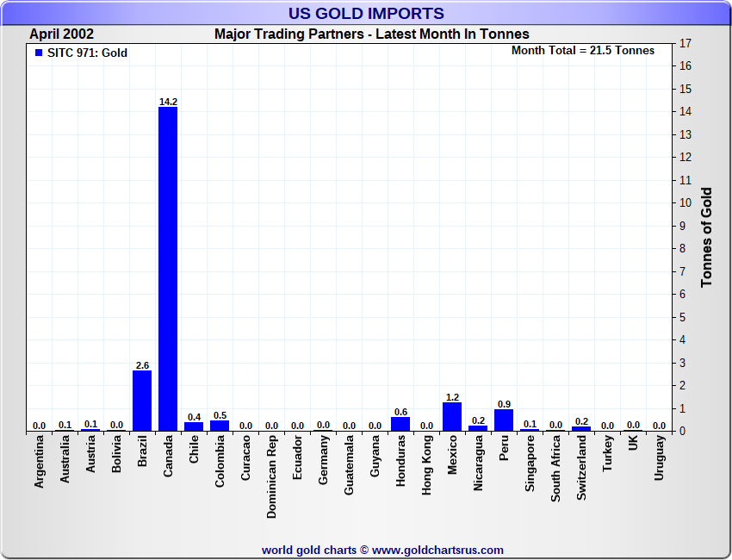This screenshot has width=732, height=560.
Task: Click the Tonnes of Gold axis title
Action: [x=706, y=237]
